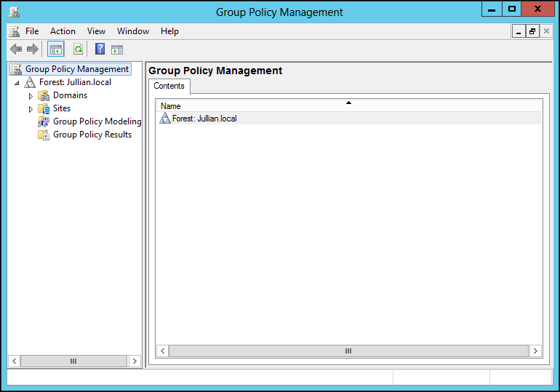Toggle the Show/Hide Action Pane icon

[x=117, y=49]
